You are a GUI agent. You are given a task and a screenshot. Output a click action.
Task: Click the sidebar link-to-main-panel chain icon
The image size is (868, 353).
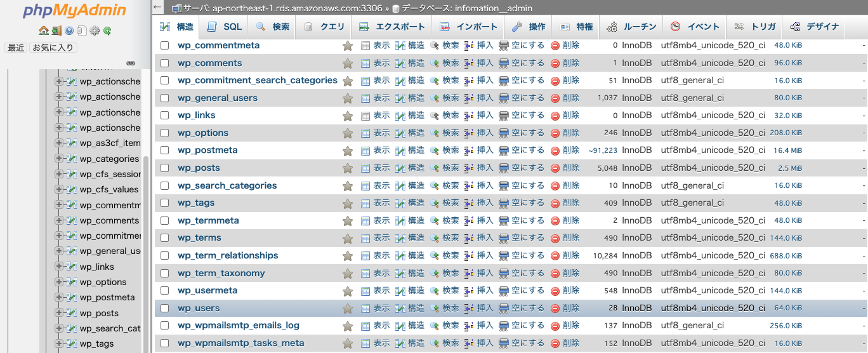pos(130,63)
